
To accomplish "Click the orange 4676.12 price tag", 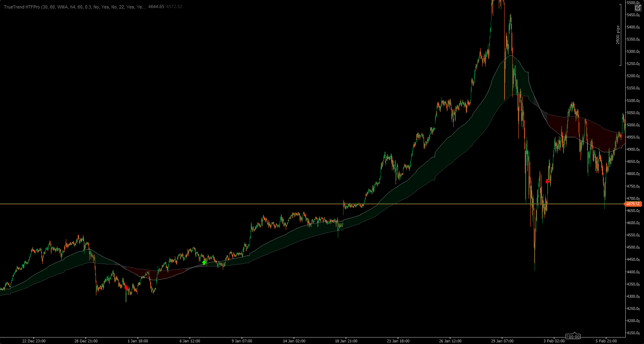I will point(633,204).
